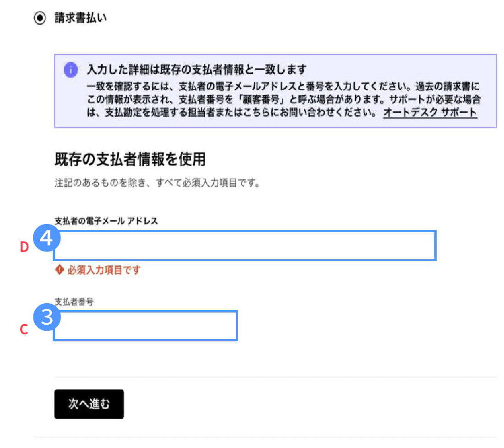Click the red letter C marker
Viewport: 504px width, 448px height.
(25, 329)
